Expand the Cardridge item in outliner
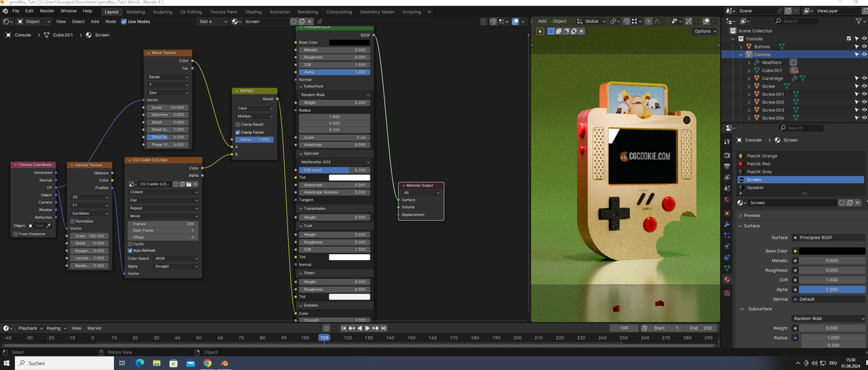This screenshot has height=370, width=868. coord(749,79)
